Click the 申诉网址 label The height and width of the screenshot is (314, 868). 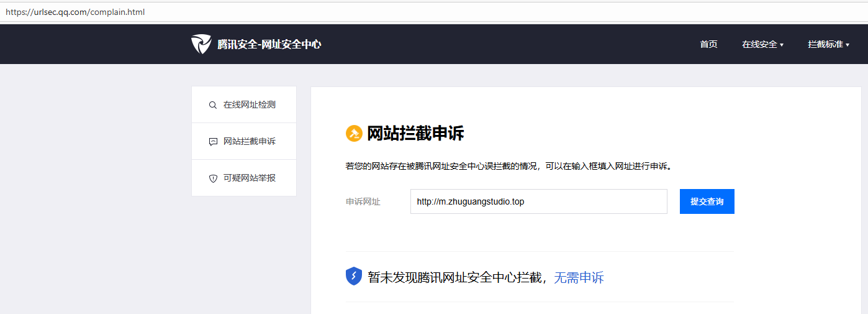363,201
